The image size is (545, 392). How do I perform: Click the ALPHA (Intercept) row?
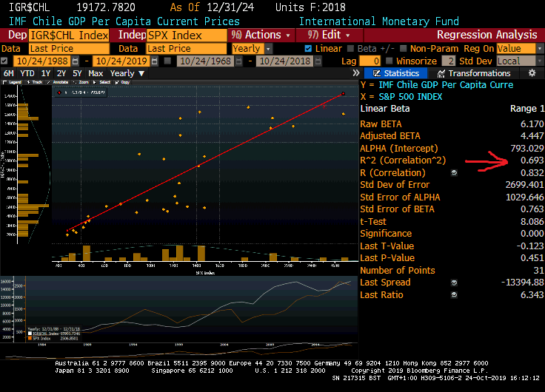point(452,149)
